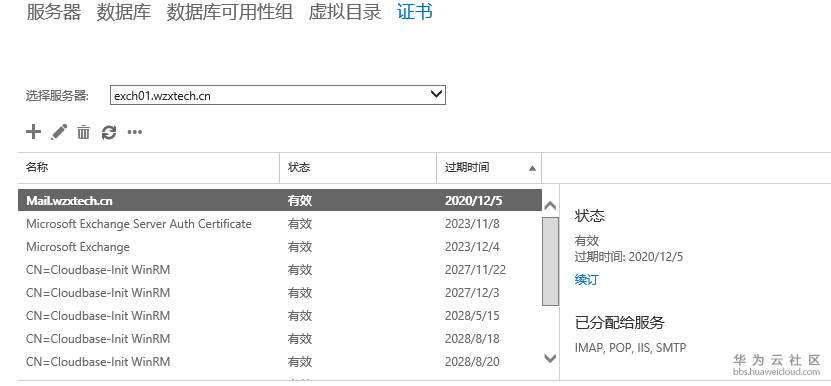Select the 证书 tab
831x386 pixels.
click(415, 12)
